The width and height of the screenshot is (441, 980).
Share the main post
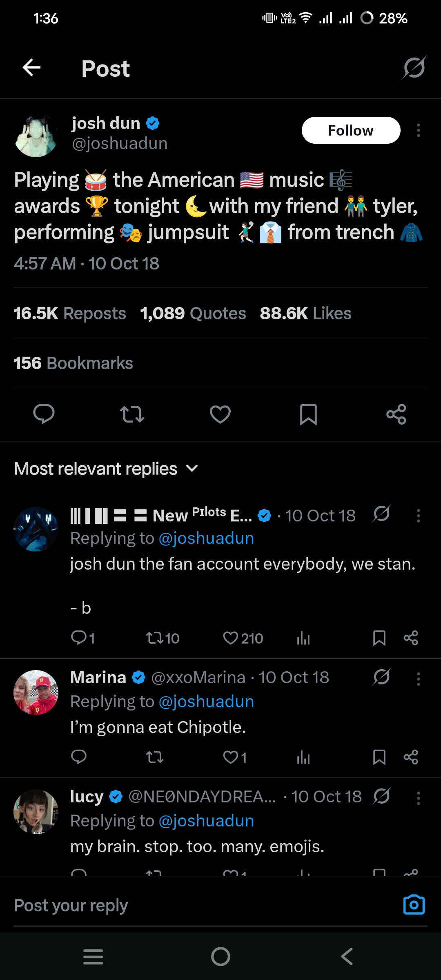tap(396, 414)
